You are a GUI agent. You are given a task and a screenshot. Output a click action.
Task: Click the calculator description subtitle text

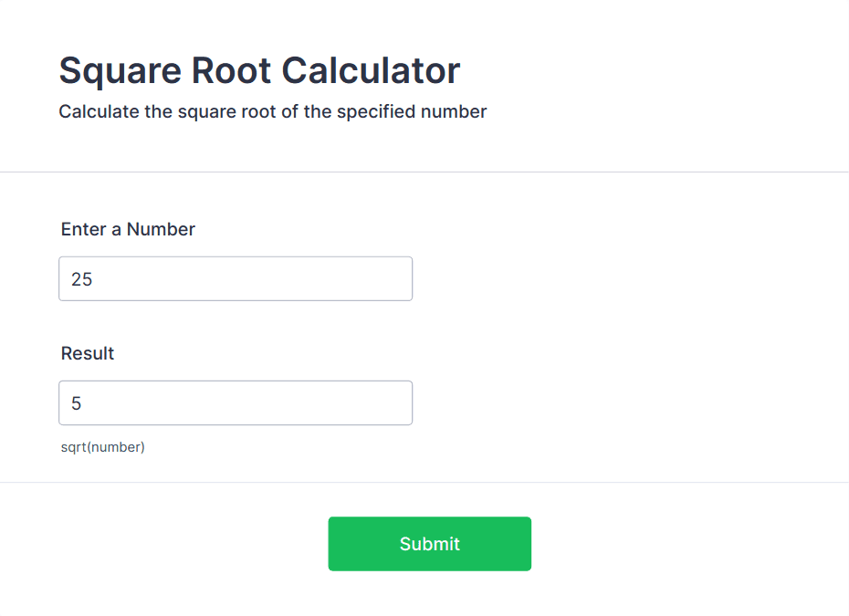(x=272, y=111)
